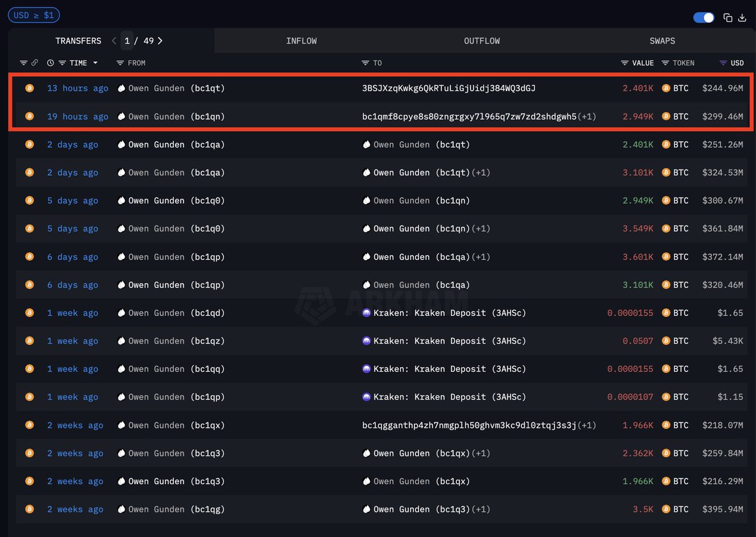Click Kraken logo in the $5.43K row
The width and height of the screenshot is (756, 537).
tap(367, 341)
